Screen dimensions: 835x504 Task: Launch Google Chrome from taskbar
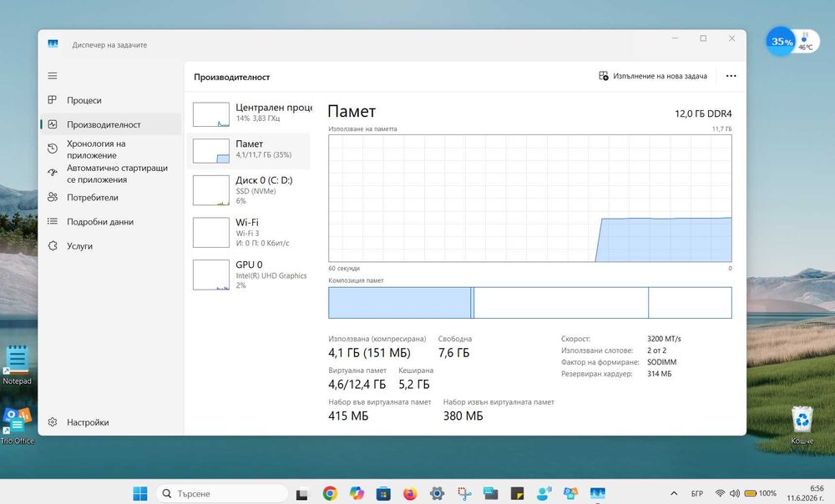(330, 493)
